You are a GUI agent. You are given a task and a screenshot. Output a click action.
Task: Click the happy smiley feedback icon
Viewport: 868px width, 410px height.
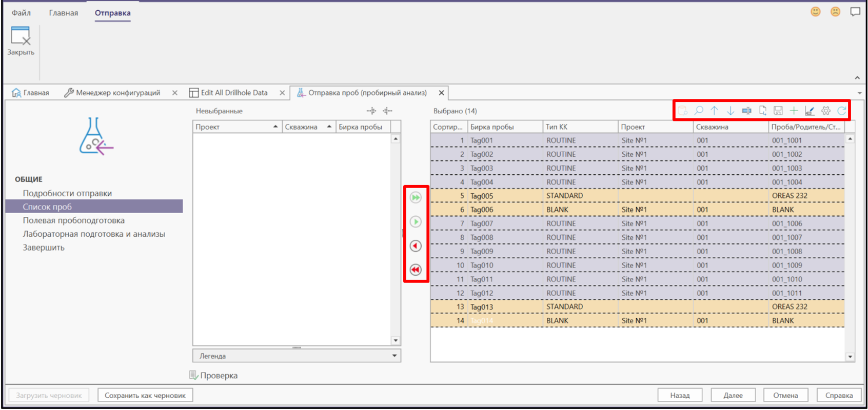816,12
